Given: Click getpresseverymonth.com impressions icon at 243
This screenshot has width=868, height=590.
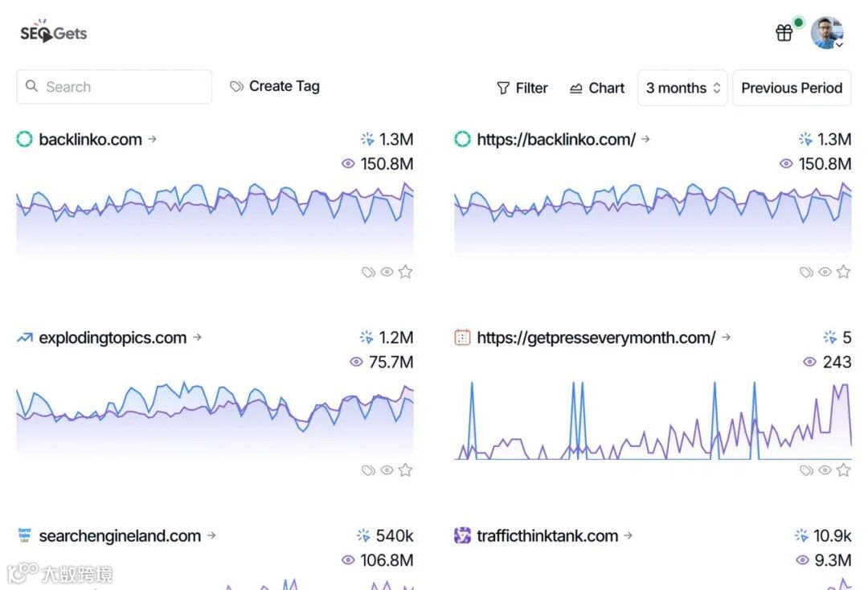Looking at the screenshot, I should coord(809,362).
